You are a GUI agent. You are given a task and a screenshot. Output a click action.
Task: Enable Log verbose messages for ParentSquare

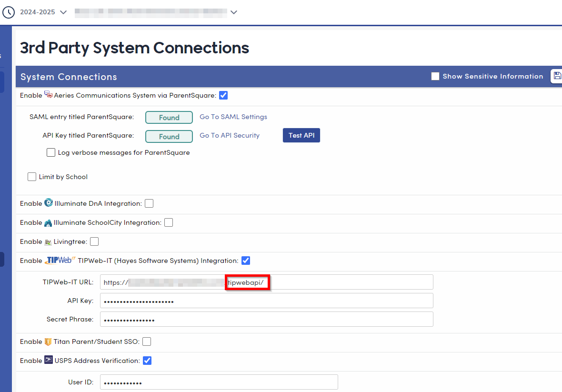click(x=51, y=152)
